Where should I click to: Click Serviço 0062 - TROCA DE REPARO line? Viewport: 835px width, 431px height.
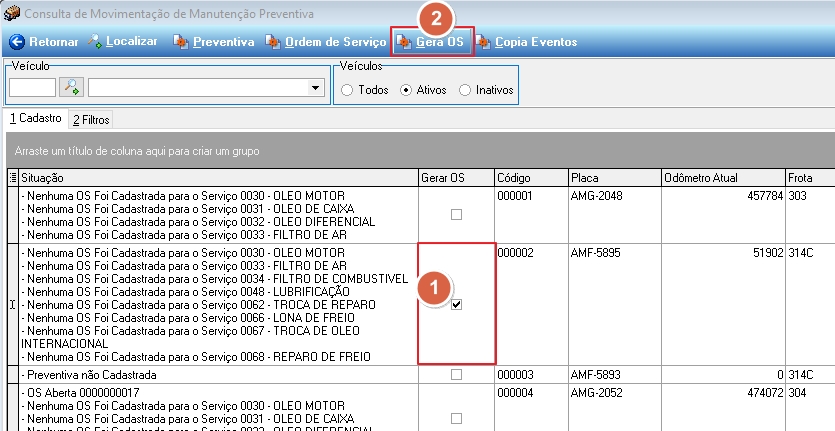click(198, 305)
